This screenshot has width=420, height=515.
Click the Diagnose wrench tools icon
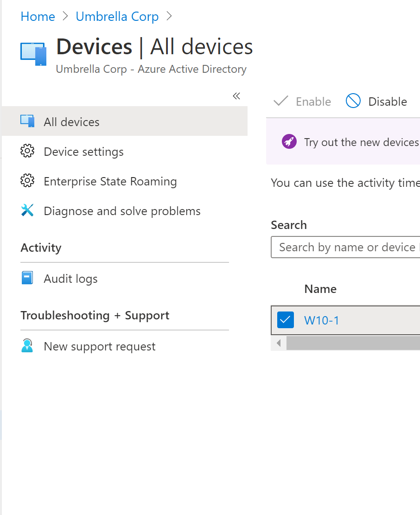click(x=27, y=210)
